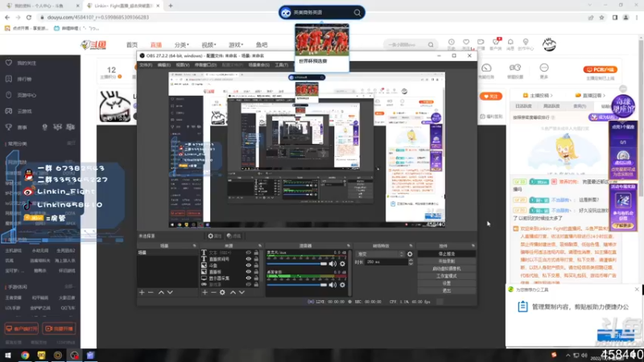The image size is (644, 362).
Task: Expand 游戏 dropdown in Douyu navigation
Action: point(236,45)
